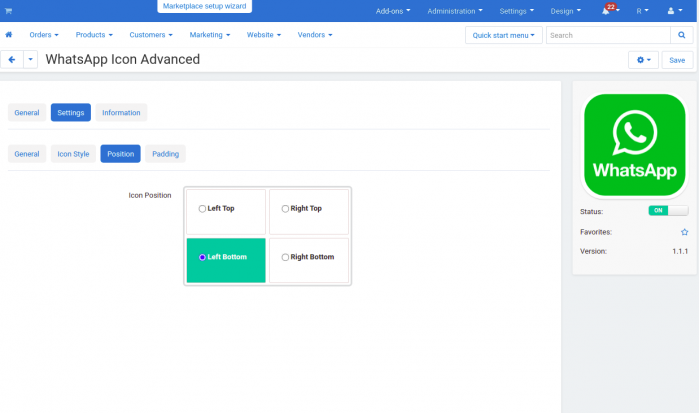The width and height of the screenshot is (700, 413).
Task: Open the R language dropdown
Action: [x=642, y=11]
